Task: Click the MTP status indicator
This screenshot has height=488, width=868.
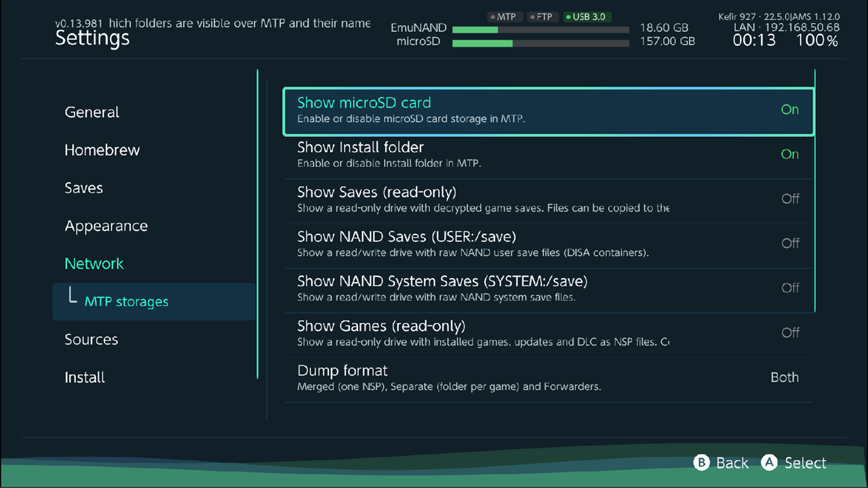Action: tap(503, 16)
